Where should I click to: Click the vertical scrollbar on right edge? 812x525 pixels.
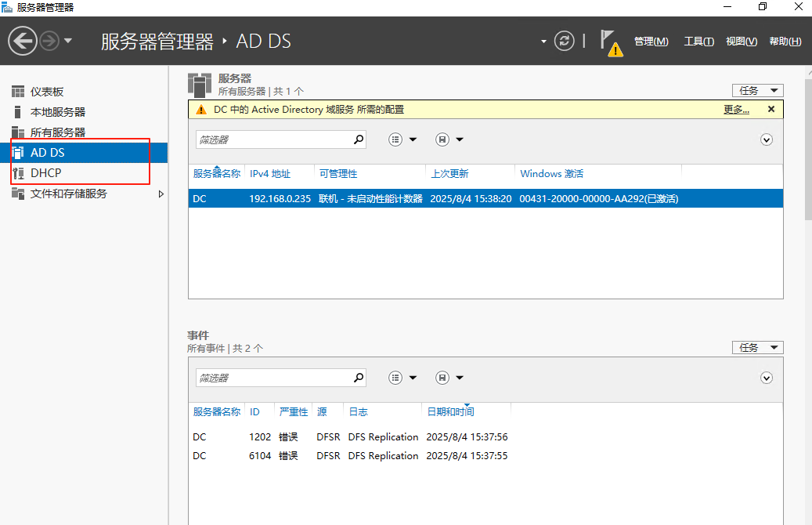[808, 150]
